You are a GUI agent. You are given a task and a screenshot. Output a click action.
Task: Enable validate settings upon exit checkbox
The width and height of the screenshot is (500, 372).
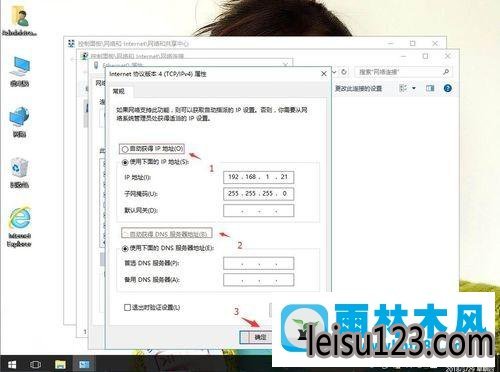click(x=127, y=307)
